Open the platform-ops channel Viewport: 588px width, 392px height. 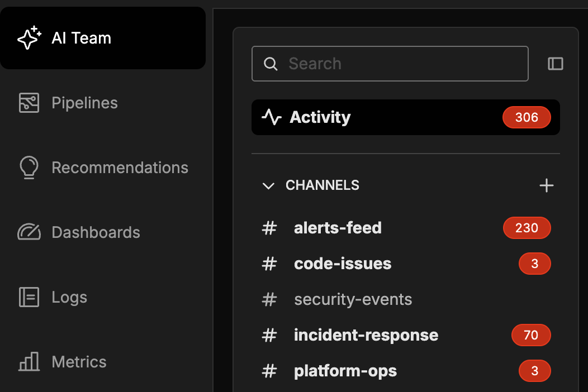(345, 371)
